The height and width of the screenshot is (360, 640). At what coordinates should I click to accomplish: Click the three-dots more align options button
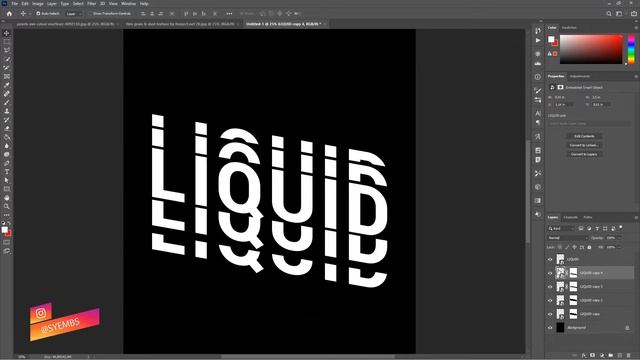pyautogui.click(x=229, y=13)
